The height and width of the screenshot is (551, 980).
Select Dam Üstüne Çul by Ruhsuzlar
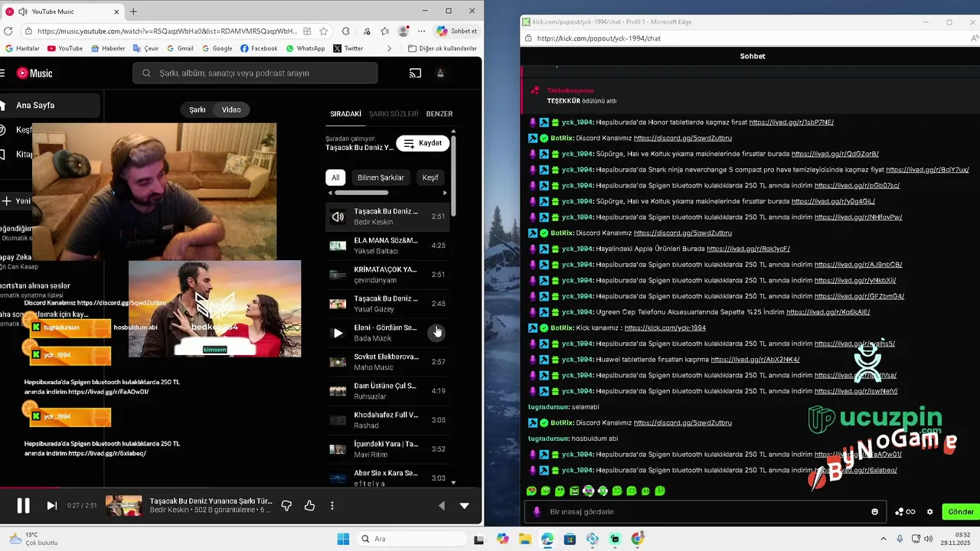[387, 391]
